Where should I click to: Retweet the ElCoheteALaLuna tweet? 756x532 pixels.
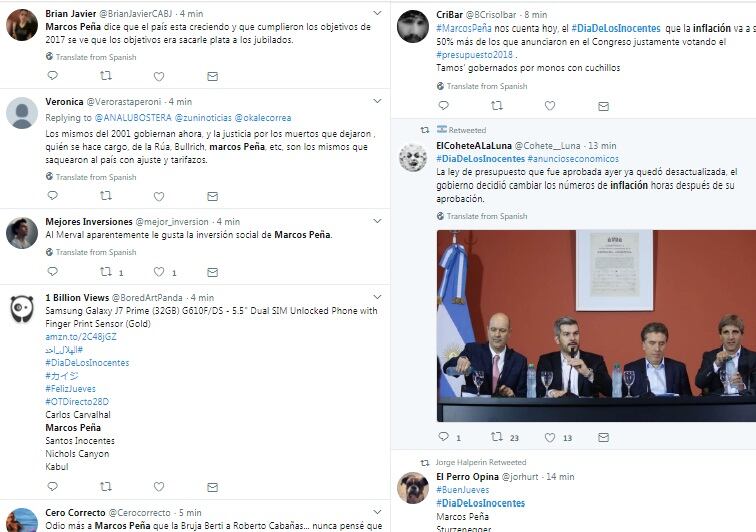pos(497,437)
